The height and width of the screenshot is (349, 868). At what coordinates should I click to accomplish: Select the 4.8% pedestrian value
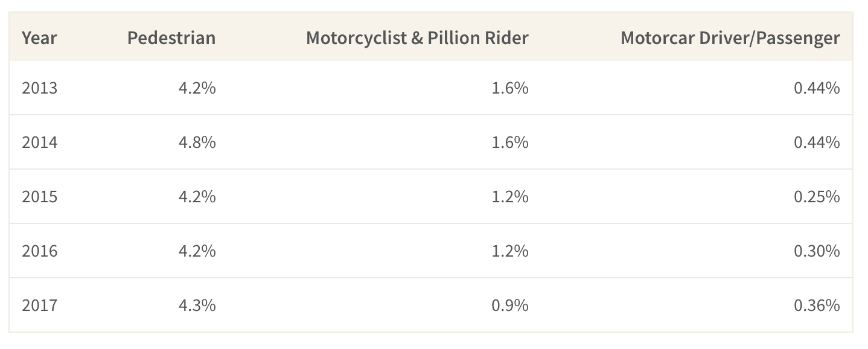pyautogui.click(x=197, y=142)
